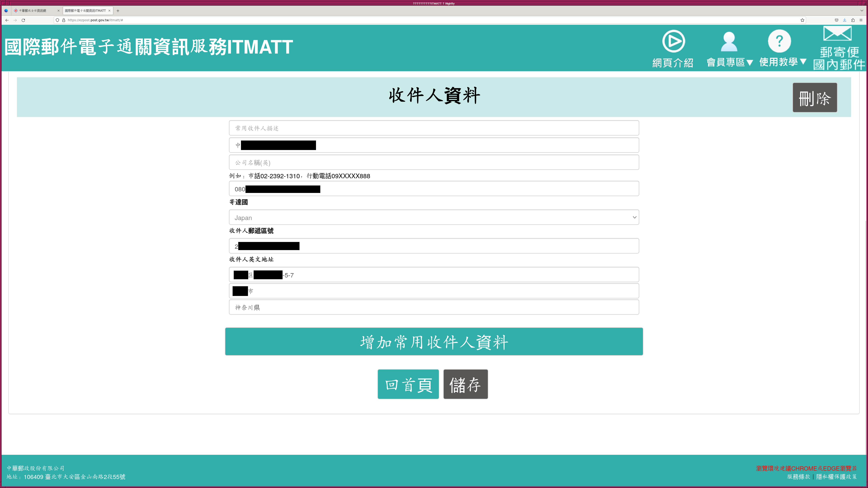
Task: Click the 回首頁 home button
Action: tap(408, 384)
